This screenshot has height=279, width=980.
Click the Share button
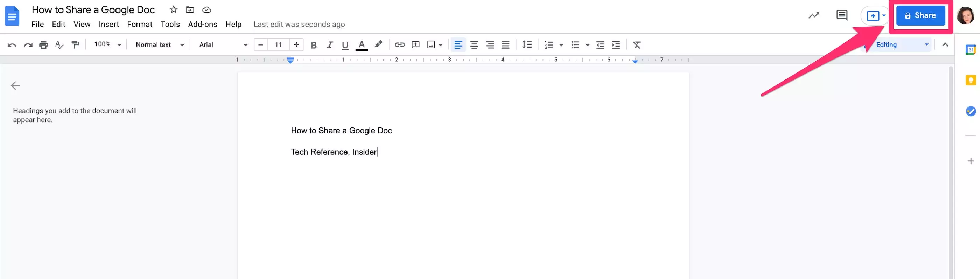(x=920, y=16)
